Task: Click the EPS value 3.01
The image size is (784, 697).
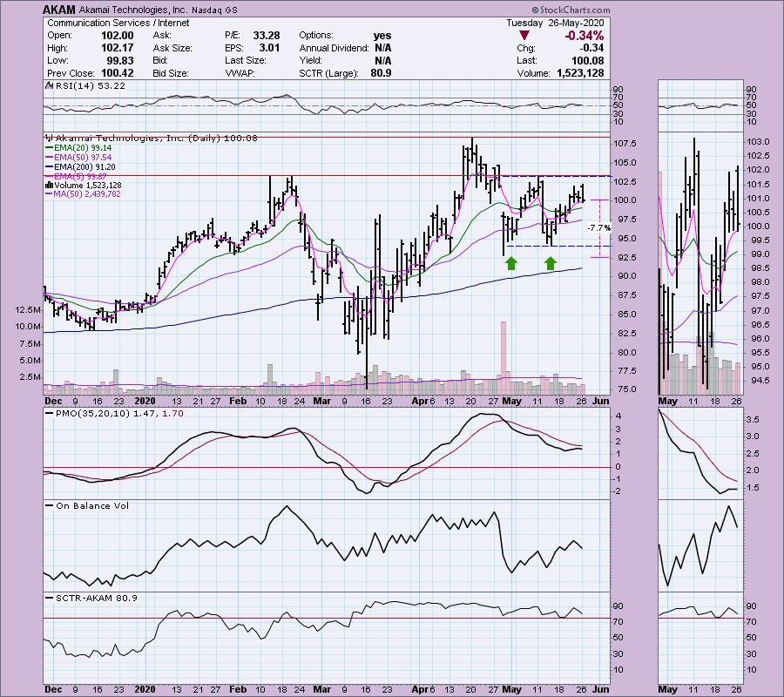Action: 269,48
